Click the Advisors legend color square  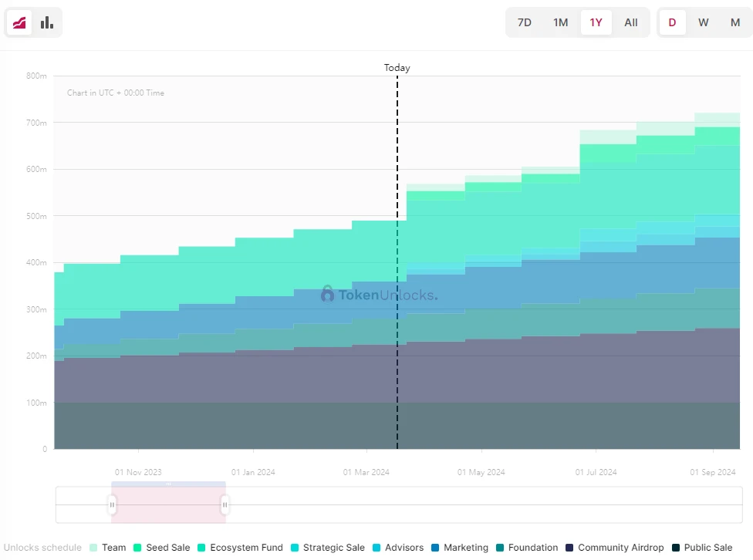click(x=376, y=548)
